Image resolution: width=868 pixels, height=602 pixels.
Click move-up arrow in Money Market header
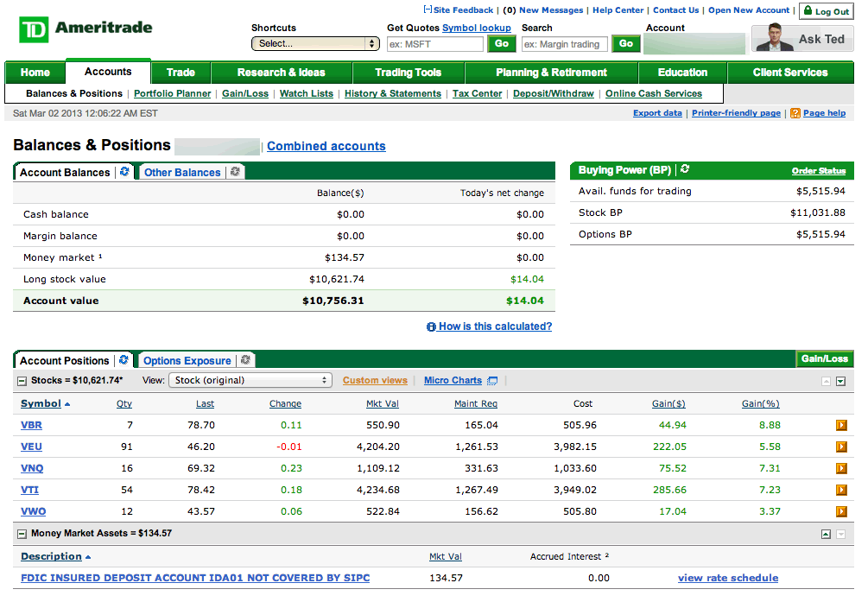click(826, 535)
